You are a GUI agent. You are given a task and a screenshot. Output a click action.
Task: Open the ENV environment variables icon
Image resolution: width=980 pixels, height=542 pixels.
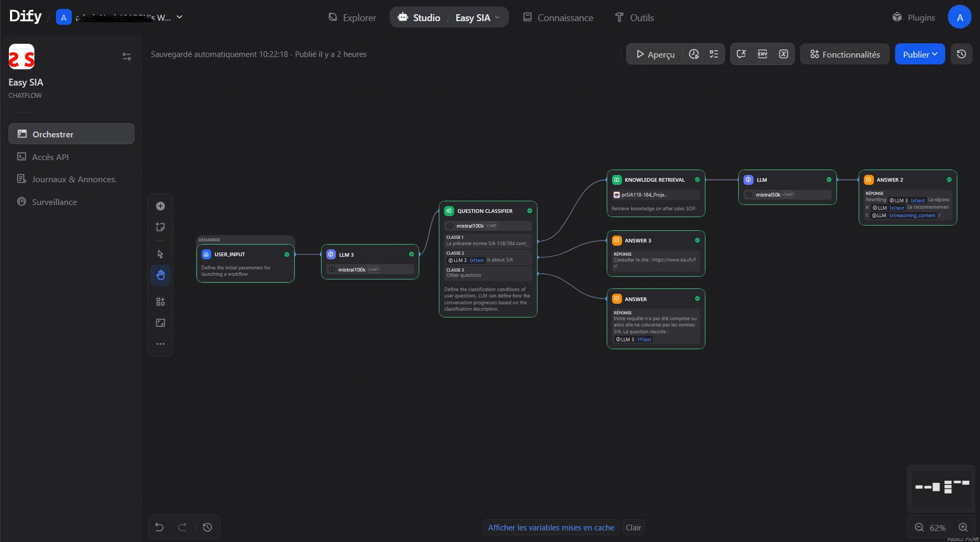pos(762,54)
